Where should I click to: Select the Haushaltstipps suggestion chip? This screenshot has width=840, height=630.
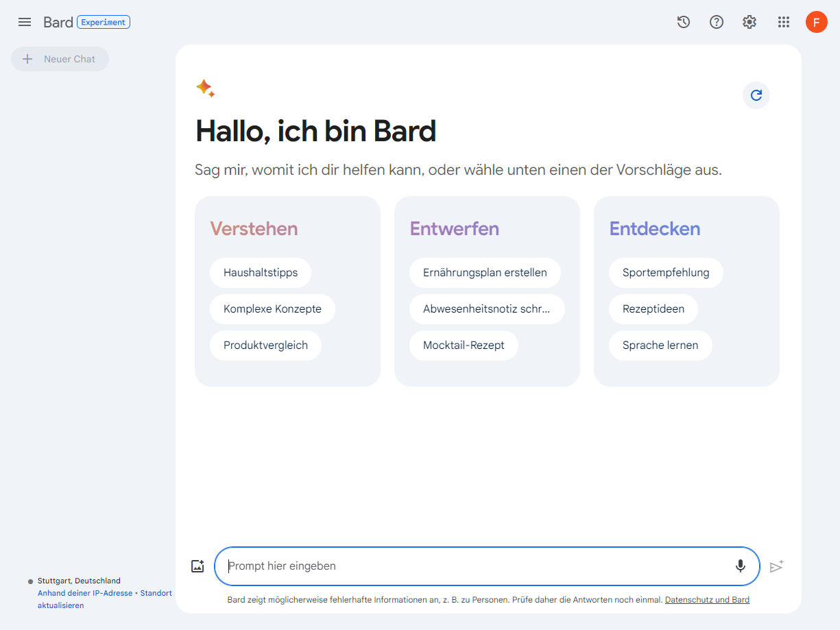[260, 272]
